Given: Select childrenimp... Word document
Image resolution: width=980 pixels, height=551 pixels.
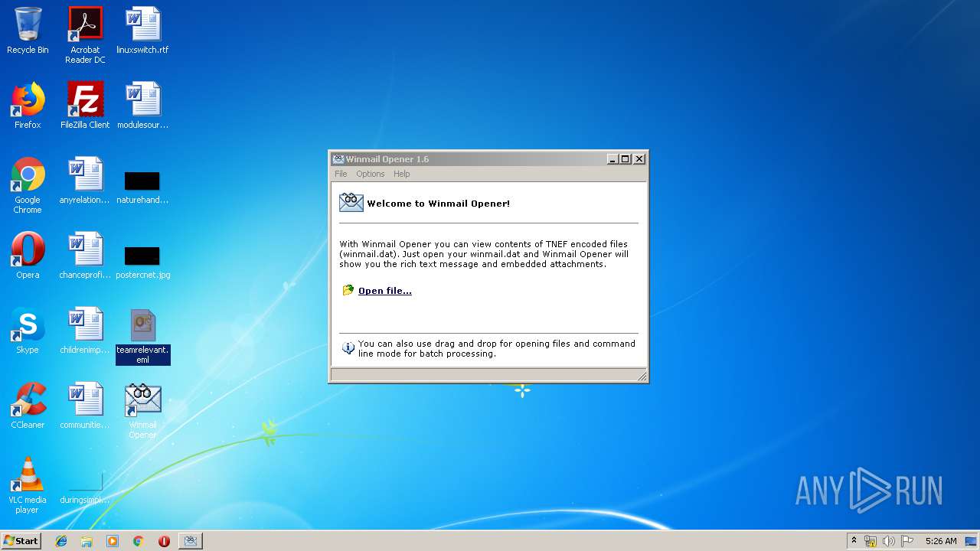Looking at the screenshot, I should point(85,331).
